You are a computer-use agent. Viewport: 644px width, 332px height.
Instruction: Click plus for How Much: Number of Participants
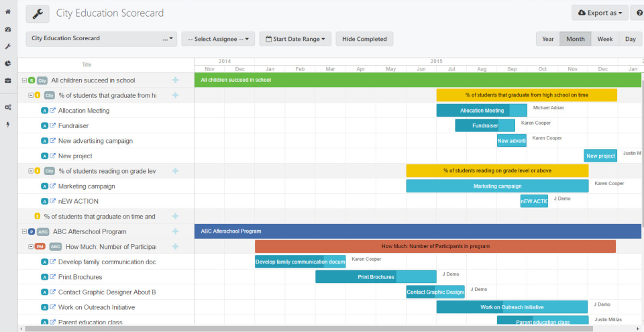pos(175,247)
